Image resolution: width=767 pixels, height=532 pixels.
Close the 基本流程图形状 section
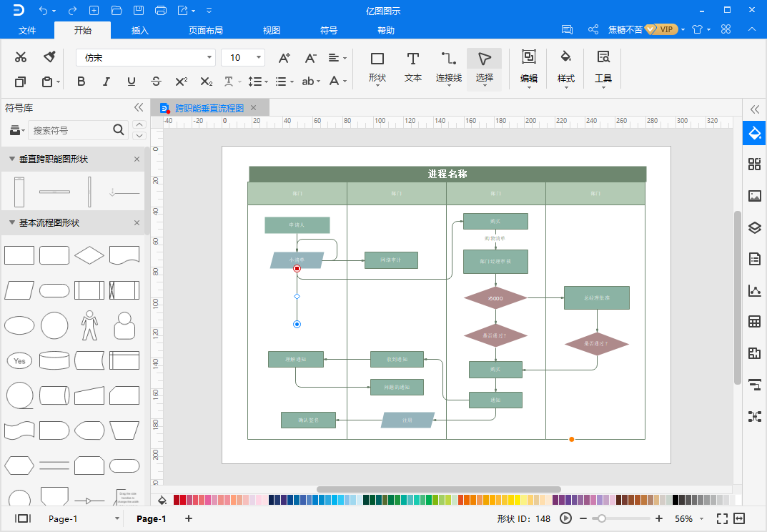137,222
